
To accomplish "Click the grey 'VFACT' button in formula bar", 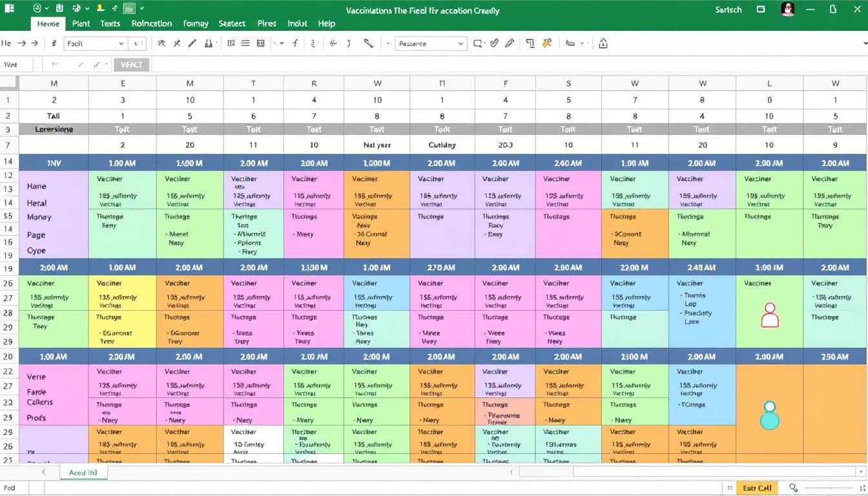I will tap(132, 65).
